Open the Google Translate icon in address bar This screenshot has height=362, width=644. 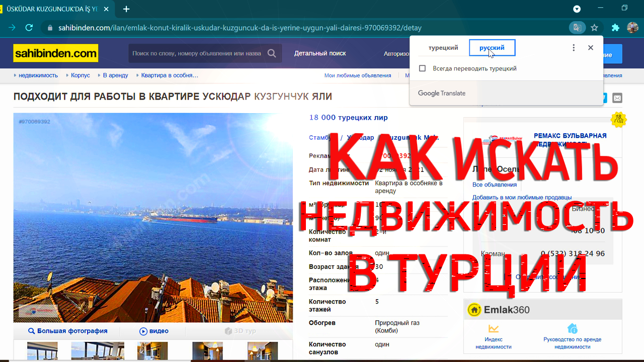click(x=577, y=28)
